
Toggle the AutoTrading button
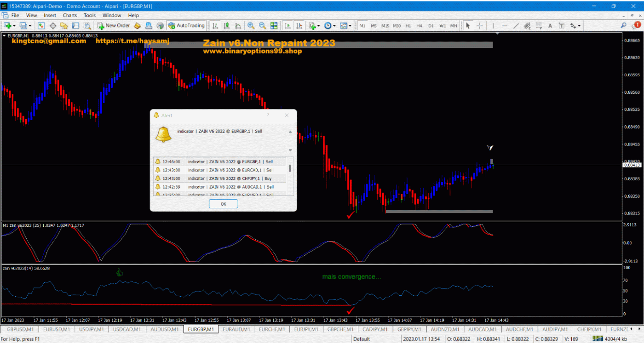[186, 26]
